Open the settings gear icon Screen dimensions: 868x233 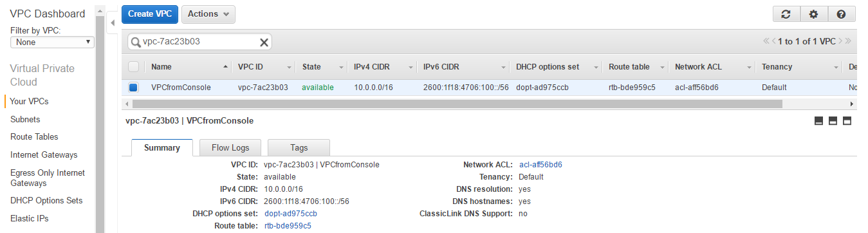tap(813, 14)
